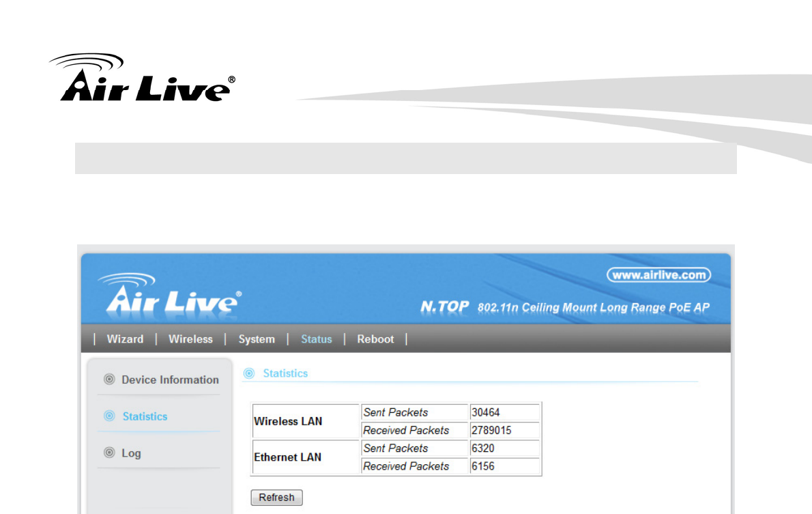
Task: Click Ethernet LAN Received Packets label
Action: (x=406, y=466)
